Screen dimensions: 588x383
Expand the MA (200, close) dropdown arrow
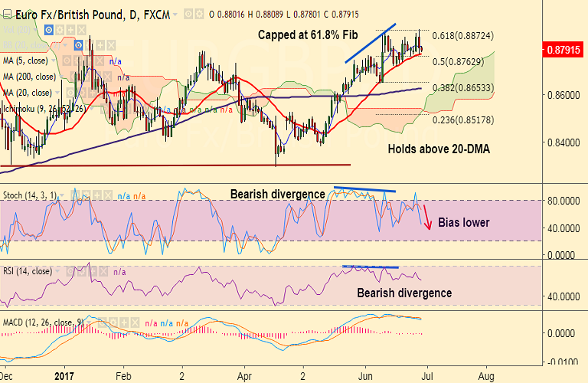pyautogui.click(x=61, y=77)
